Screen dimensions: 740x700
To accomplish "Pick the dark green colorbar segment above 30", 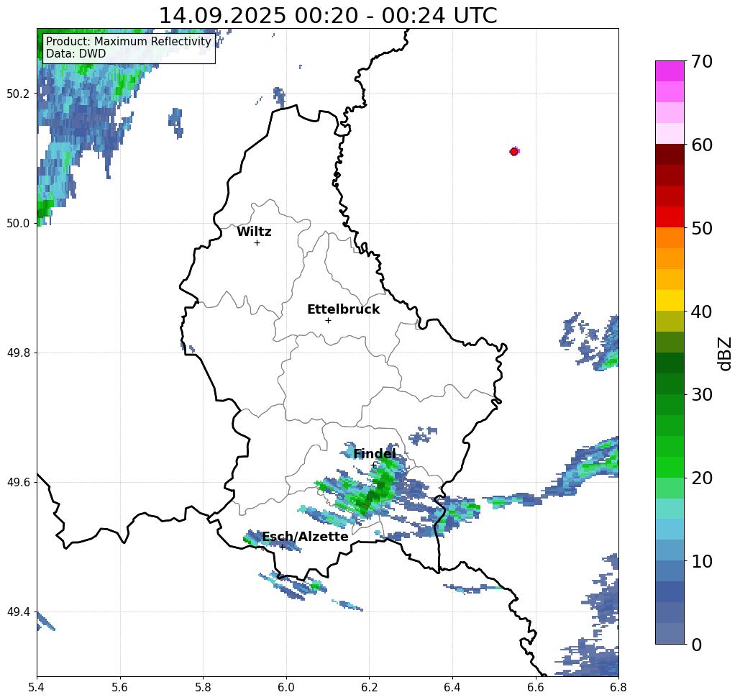I will pyautogui.click(x=670, y=383).
